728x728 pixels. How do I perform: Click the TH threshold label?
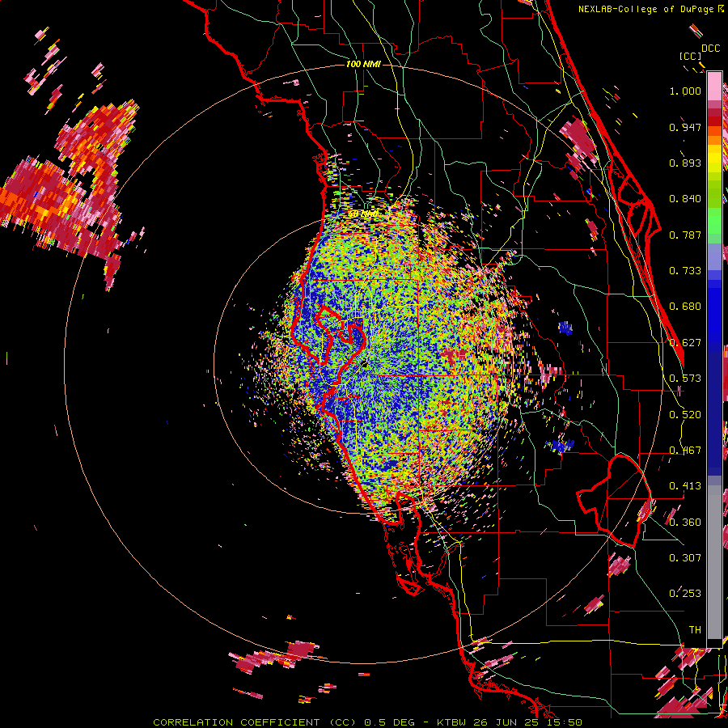point(695,630)
